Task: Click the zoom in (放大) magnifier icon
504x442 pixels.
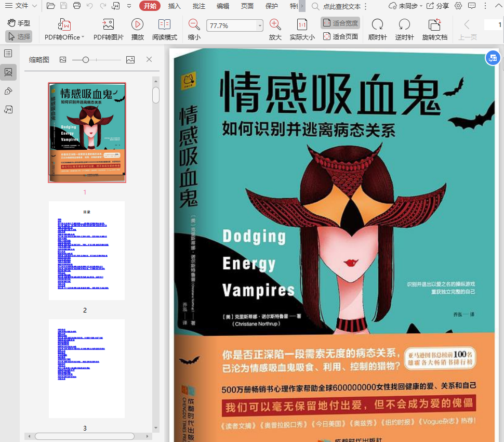Action: pyautogui.click(x=275, y=24)
